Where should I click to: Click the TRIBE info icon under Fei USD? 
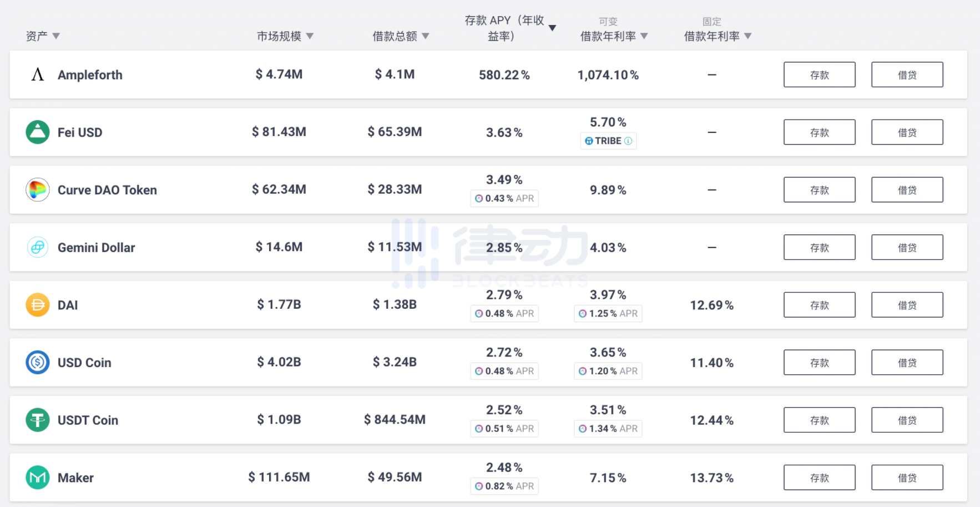click(628, 141)
